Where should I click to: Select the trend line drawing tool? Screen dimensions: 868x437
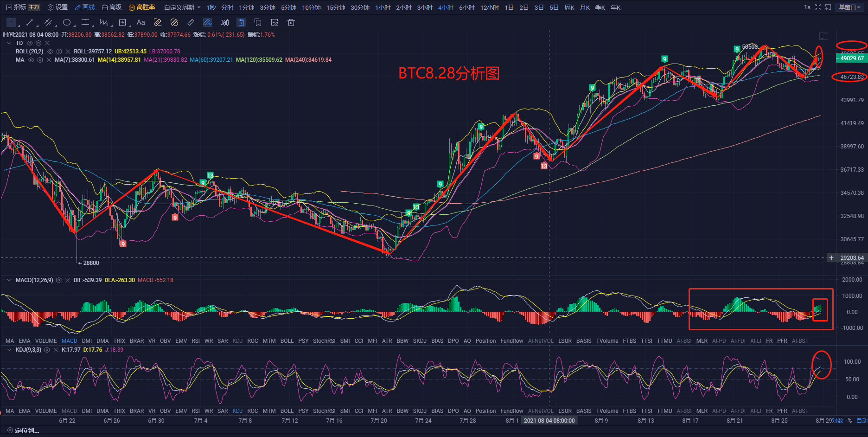(30, 22)
